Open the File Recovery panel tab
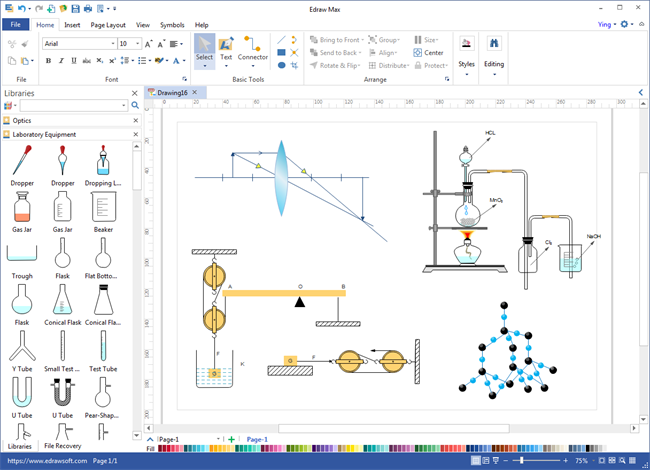650x470 pixels. point(62,446)
